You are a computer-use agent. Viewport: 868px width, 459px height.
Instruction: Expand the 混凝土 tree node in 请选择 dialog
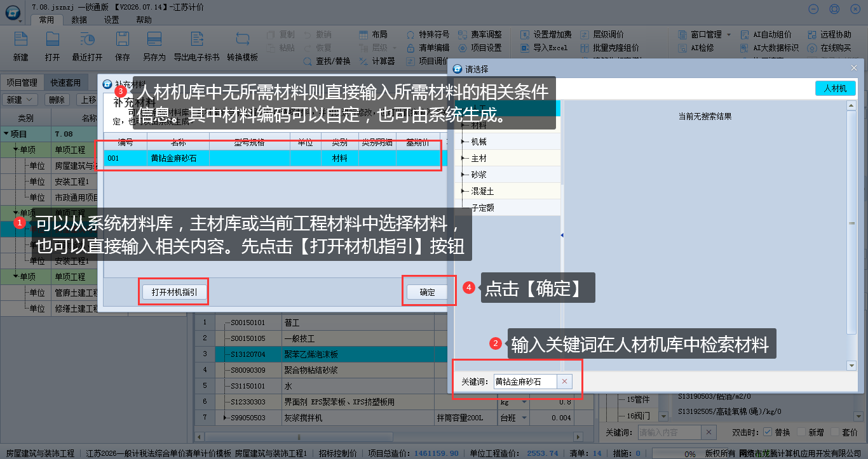click(463, 191)
